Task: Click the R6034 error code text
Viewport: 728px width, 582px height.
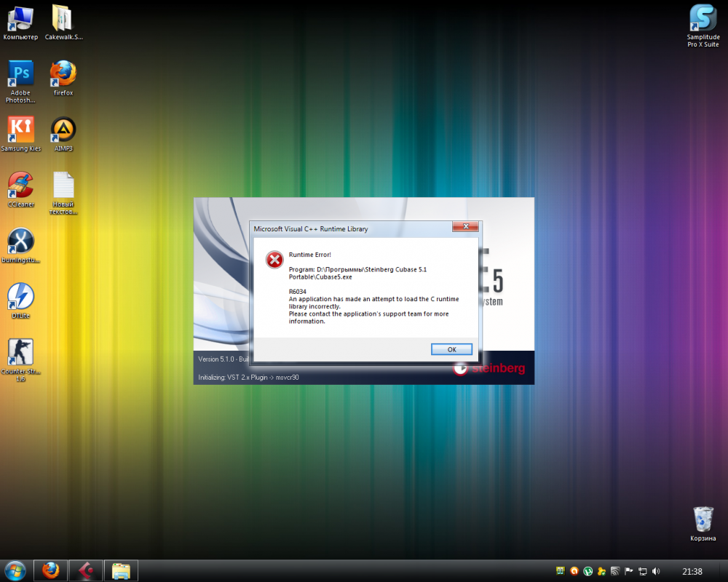Action: (x=298, y=292)
